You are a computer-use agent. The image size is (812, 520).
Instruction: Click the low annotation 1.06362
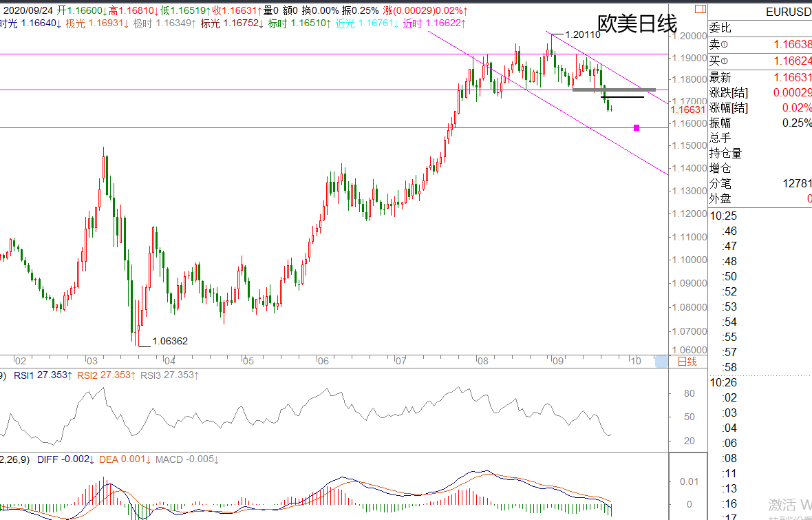click(x=170, y=341)
